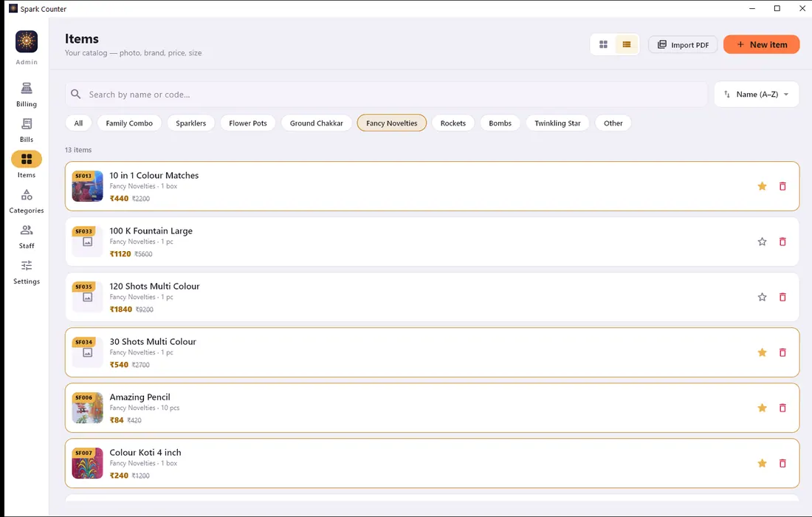The width and height of the screenshot is (812, 517).
Task: Open the Name (A–Z) sort dropdown
Action: [757, 95]
